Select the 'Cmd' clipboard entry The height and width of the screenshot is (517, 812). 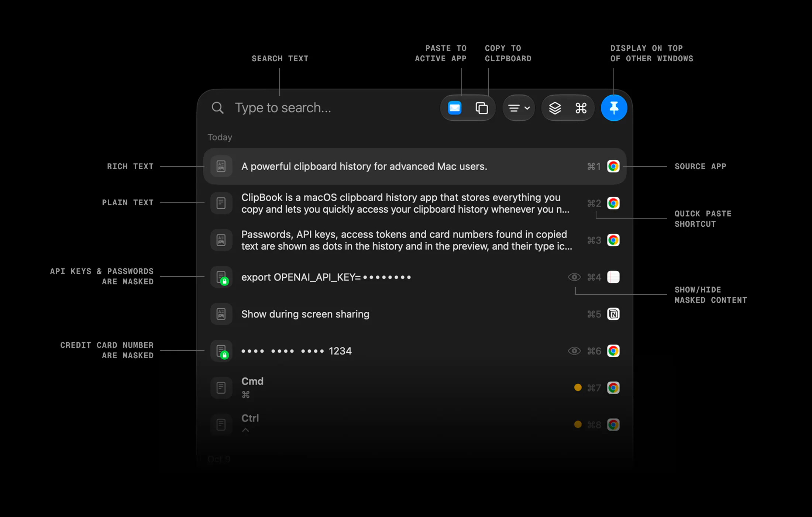(x=414, y=388)
